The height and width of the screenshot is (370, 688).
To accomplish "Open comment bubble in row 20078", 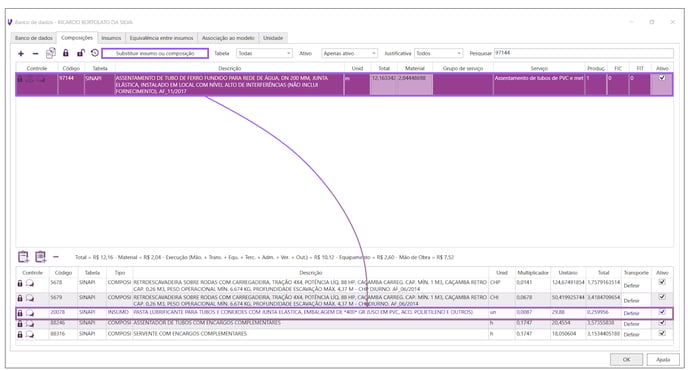I will pos(30,313).
